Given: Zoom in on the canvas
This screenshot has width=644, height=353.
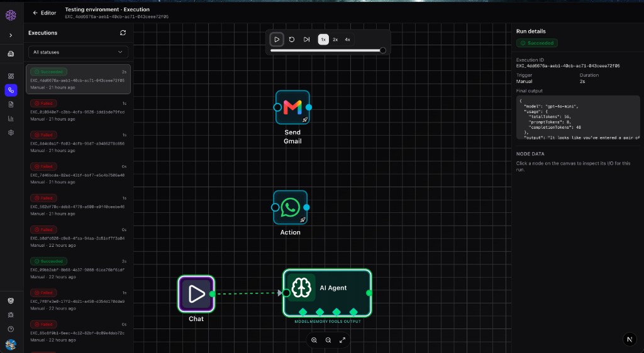Looking at the screenshot, I should pyautogui.click(x=314, y=340).
